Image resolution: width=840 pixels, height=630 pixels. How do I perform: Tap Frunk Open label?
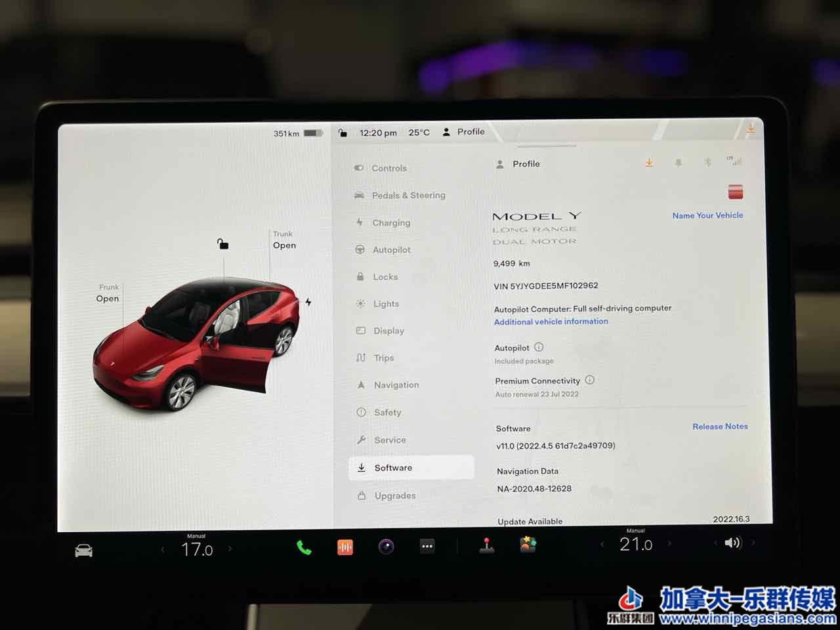tap(108, 293)
